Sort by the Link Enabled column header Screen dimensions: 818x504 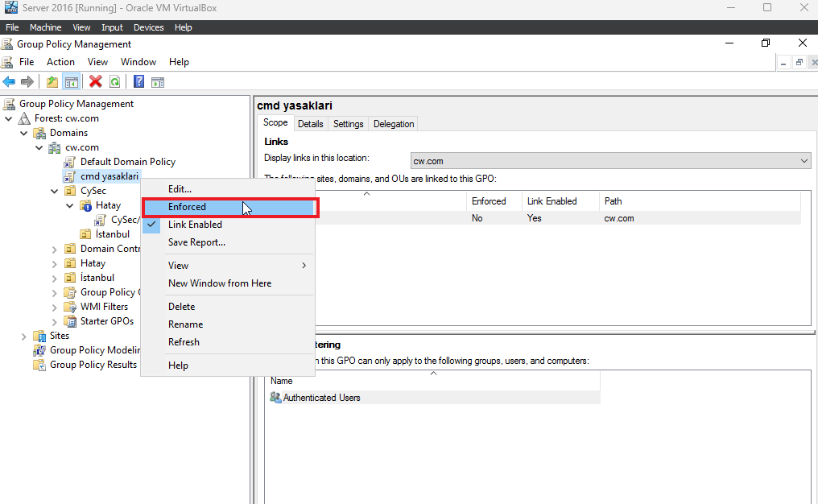(x=560, y=201)
